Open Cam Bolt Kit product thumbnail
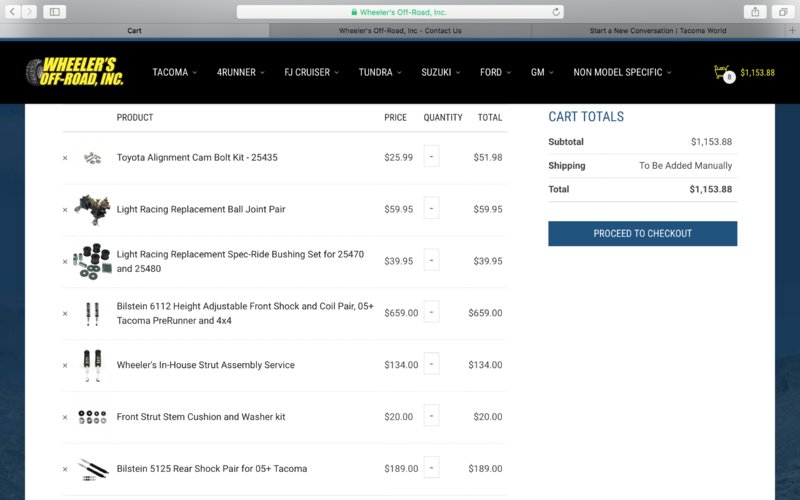The width and height of the screenshot is (800, 500). 92,158
